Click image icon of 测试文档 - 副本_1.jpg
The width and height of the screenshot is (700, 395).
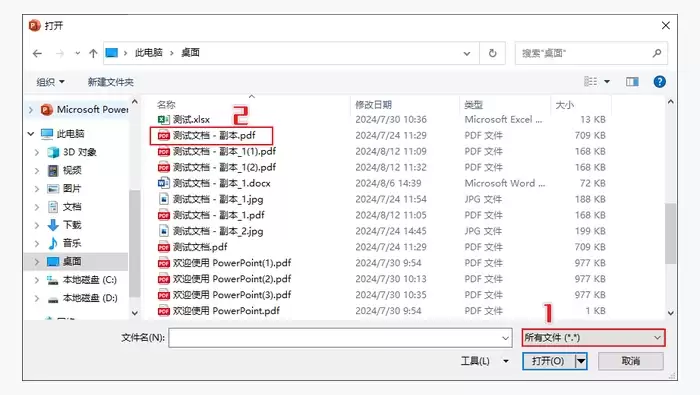pyautogui.click(x=163, y=199)
